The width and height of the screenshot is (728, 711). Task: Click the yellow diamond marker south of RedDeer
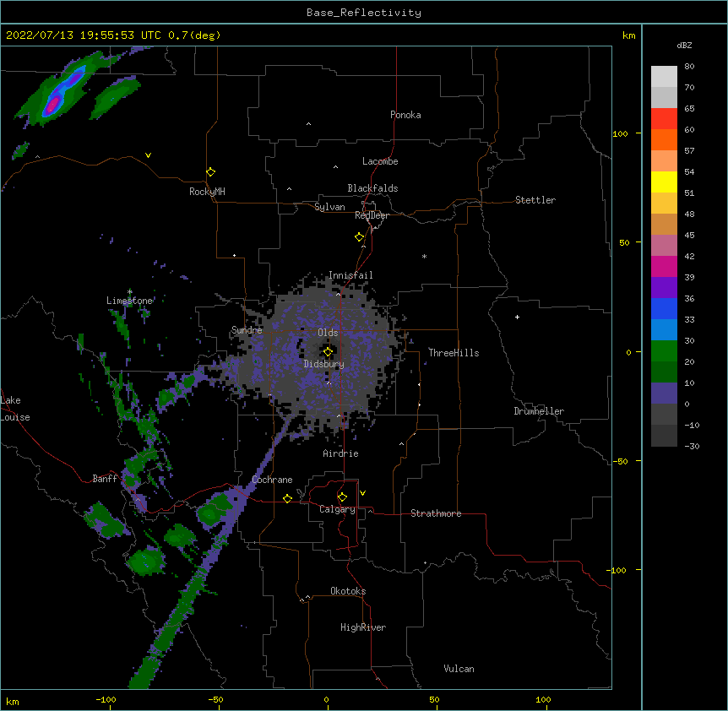pyautogui.click(x=359, y=237)
